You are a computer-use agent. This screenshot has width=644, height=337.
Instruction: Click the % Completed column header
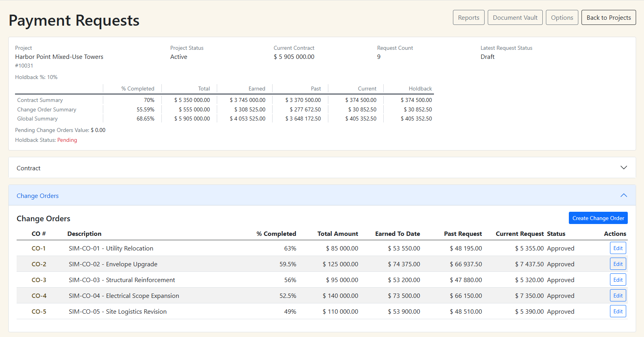276,234
